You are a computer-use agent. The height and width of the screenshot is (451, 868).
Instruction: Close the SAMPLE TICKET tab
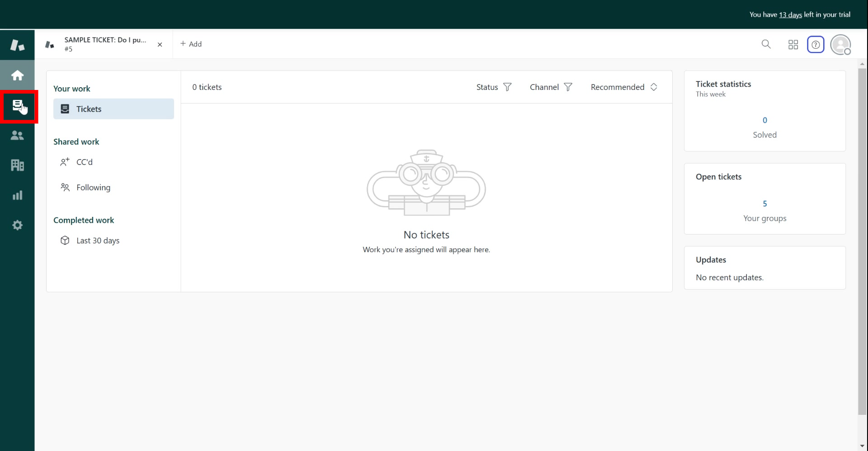[x=160, y=45]
